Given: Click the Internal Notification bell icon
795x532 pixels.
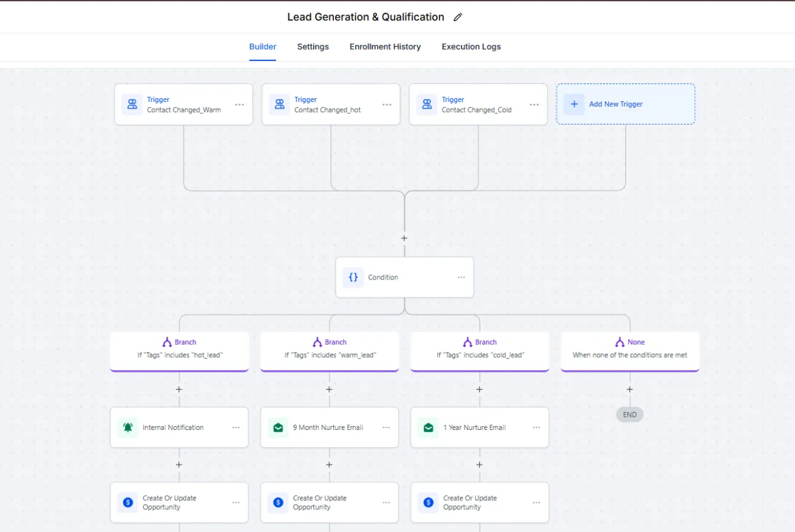Looking at the screenshot, I should point(128,427).
